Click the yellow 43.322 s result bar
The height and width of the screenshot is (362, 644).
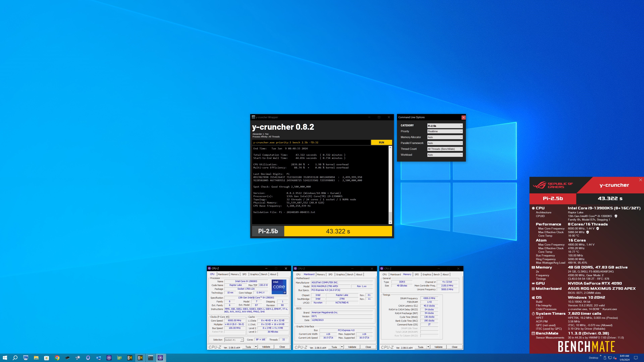(x=338, y=231)
